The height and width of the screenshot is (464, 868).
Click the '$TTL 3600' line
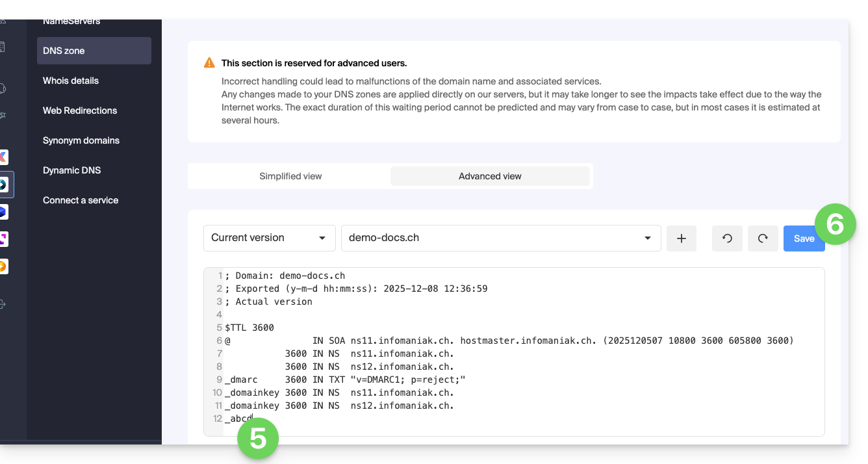pos(249,328)
